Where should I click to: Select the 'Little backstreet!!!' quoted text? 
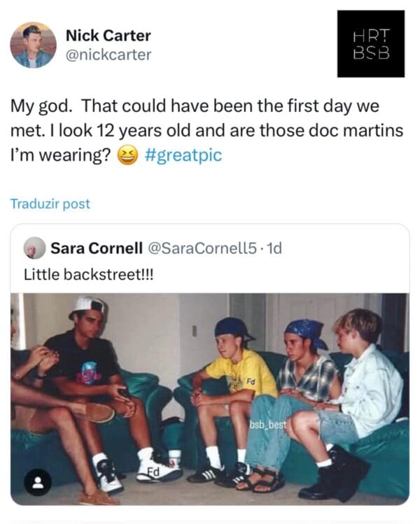coord(88,274)
